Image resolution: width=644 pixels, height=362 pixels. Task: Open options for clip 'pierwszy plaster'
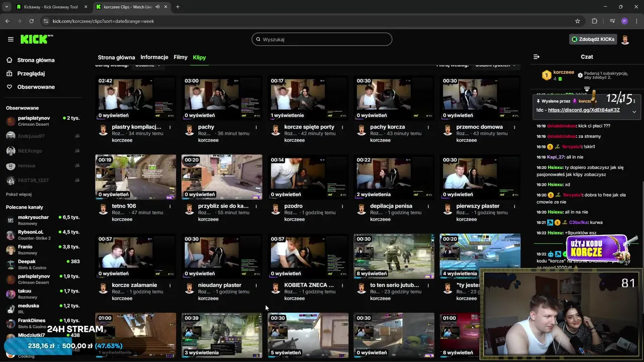coord(514,206)
